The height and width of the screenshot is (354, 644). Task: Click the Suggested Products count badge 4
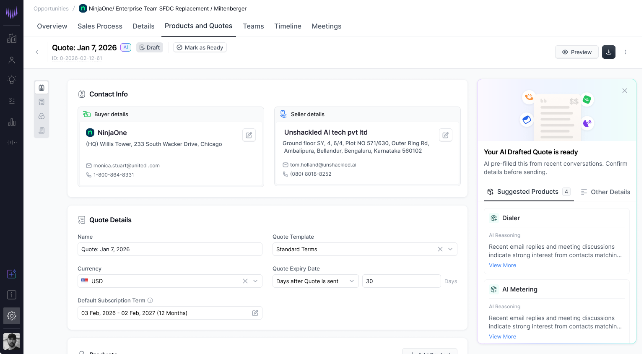coord(566,192)
